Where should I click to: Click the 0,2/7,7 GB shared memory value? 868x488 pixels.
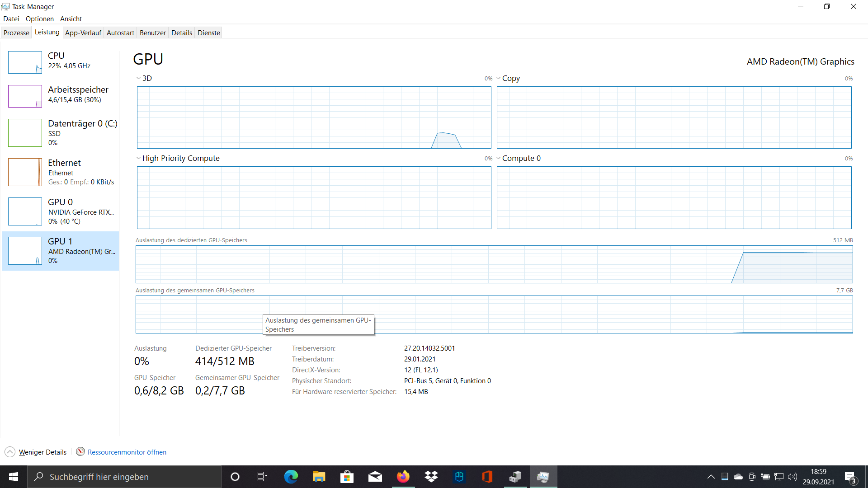pos(220,391)
